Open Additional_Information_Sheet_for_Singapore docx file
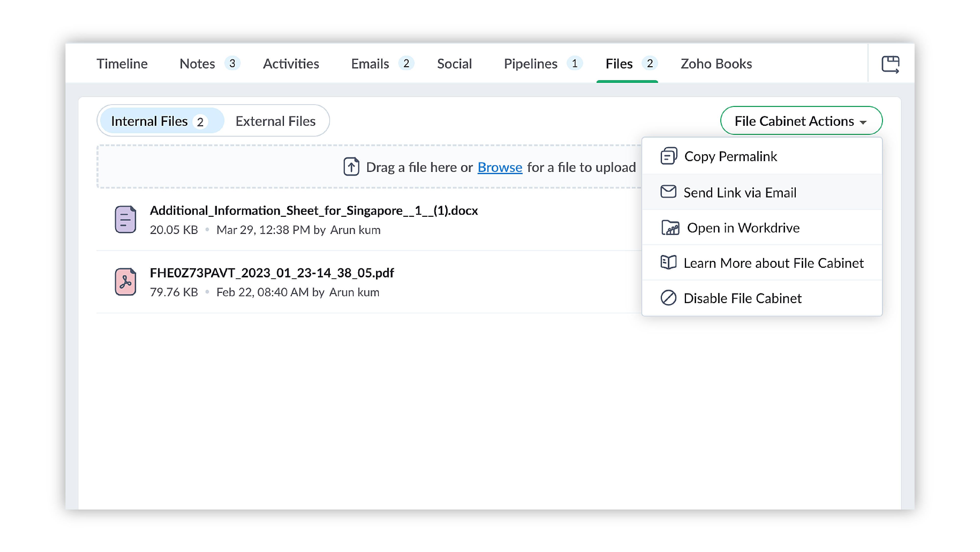 pos(314,210)
